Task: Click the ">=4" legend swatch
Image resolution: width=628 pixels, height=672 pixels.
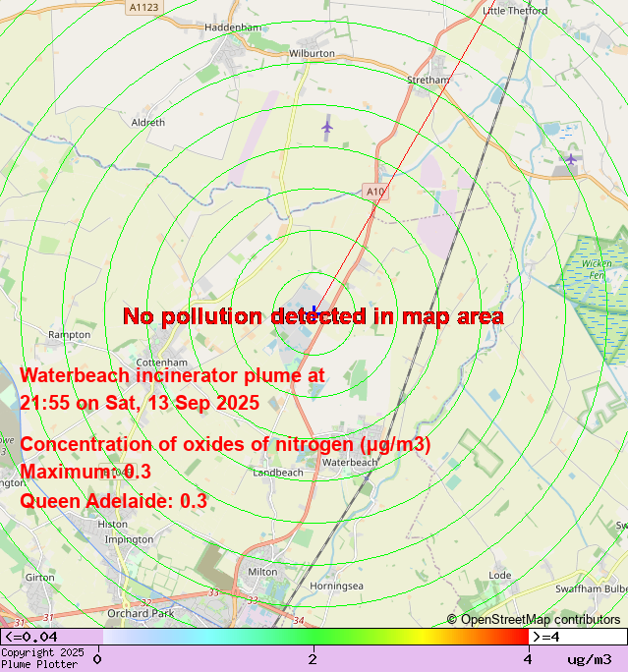Action: [x=578, y=637]
